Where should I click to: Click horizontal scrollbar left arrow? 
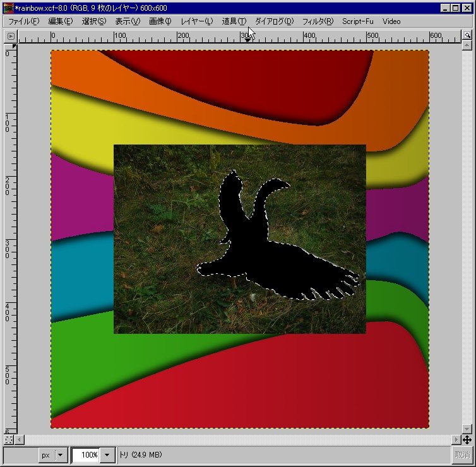20,439
